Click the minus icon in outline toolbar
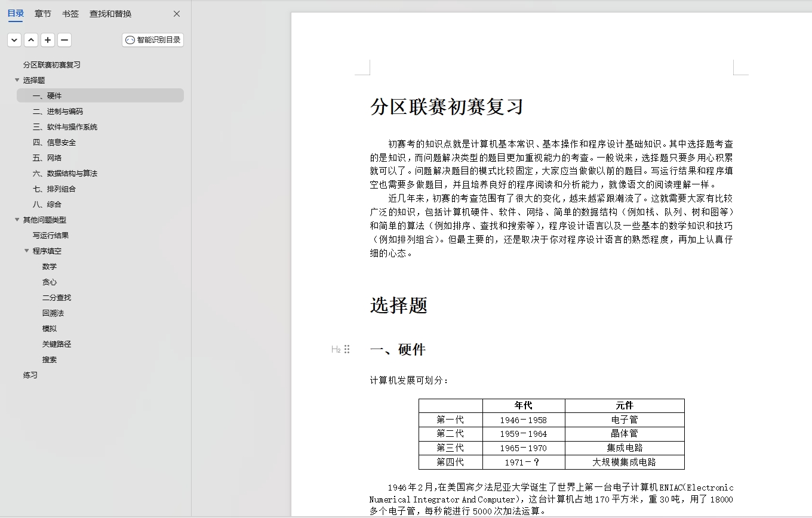This screenshot has width=812, height=518. 64,40
